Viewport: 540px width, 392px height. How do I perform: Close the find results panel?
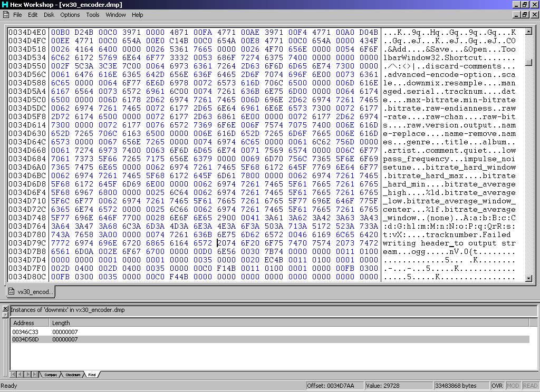(5, 309)
